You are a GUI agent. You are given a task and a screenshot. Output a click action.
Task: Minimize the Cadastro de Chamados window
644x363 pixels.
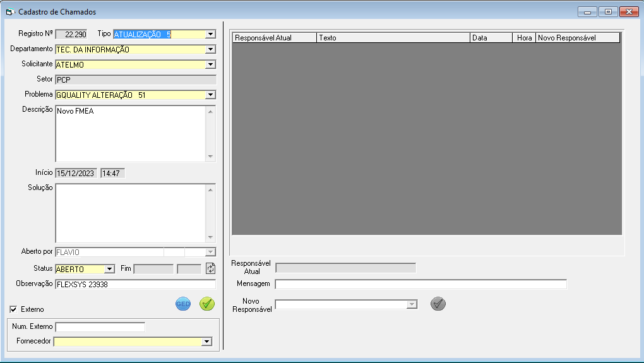click(587, 12)
